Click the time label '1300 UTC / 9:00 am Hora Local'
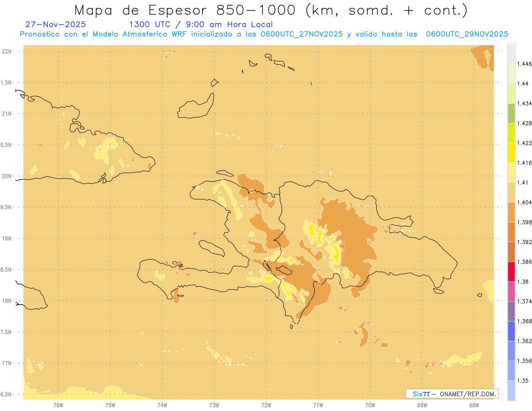The image size is (532, 411). pos(201,24)
